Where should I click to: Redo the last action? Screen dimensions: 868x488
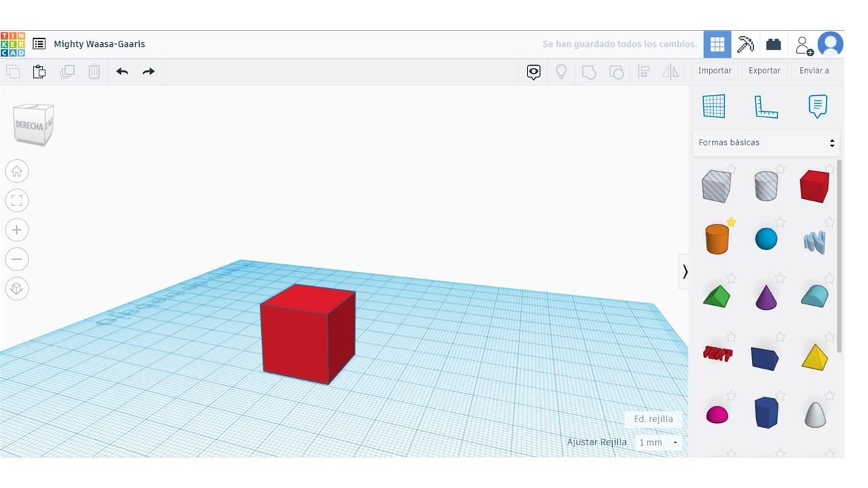click(x=149, y=71)
